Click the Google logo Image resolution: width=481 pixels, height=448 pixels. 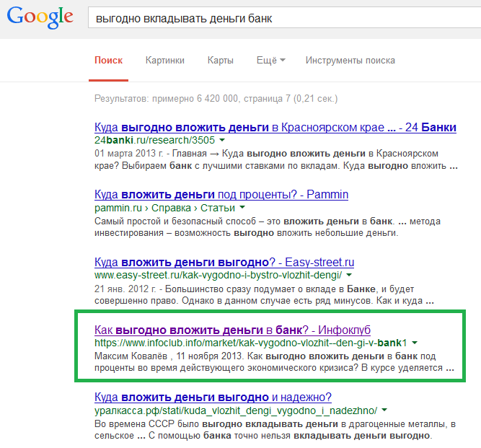[40, 17]
